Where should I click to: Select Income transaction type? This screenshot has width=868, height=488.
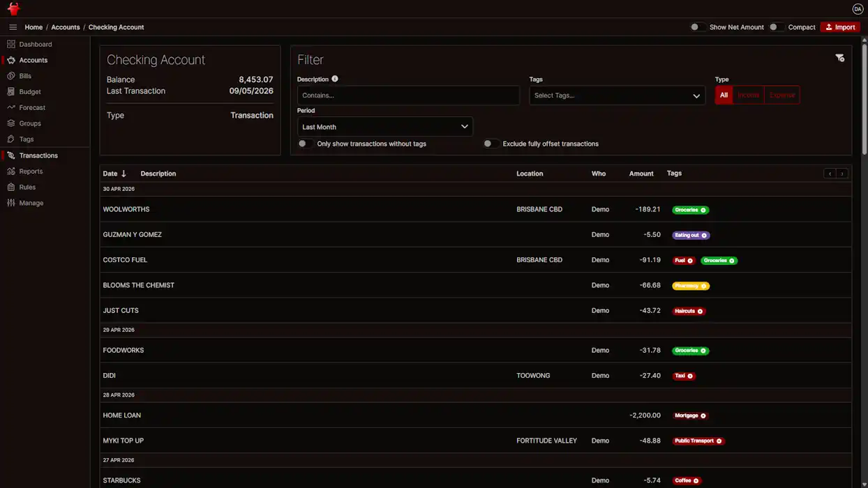click(x=748, y=96)
